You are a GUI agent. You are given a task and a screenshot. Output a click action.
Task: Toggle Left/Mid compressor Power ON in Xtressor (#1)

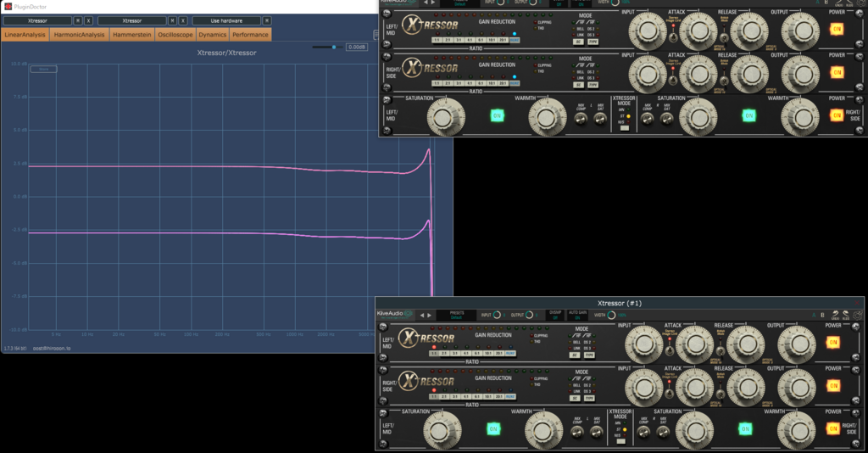pyautogui.click(x=832, y=342)
